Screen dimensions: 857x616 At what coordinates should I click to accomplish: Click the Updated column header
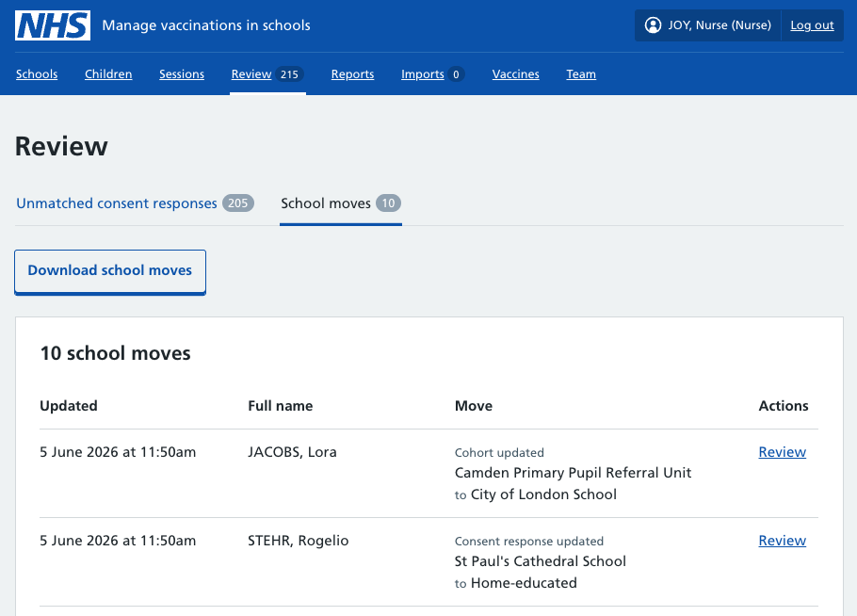[69, 406]
